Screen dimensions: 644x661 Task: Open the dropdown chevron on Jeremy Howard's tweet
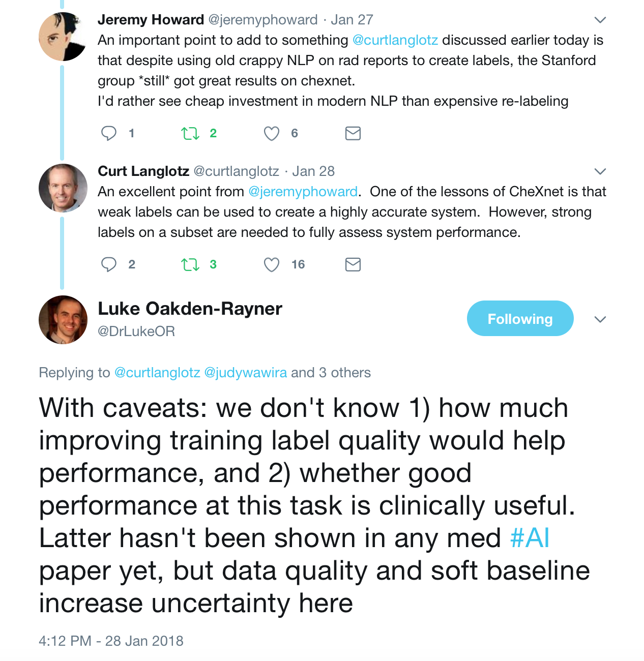[600, 20]
